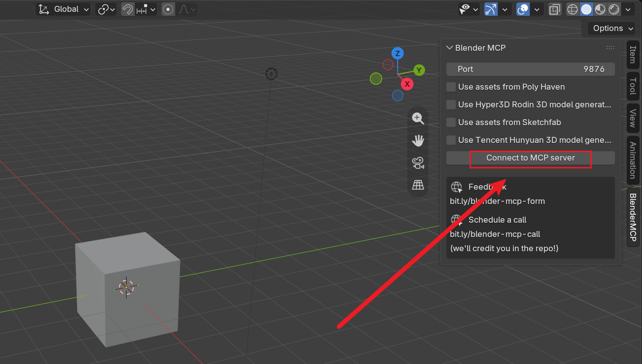Click the bit.ly/blender-mcp-form text
The image size is (642, 364).
point(497,201)
